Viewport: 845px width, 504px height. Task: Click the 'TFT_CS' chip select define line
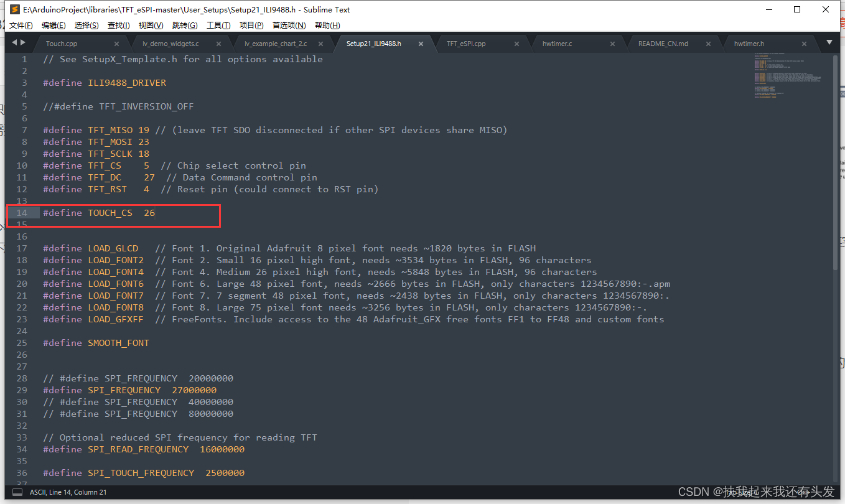pyautogui.click(x=174, y=166)
